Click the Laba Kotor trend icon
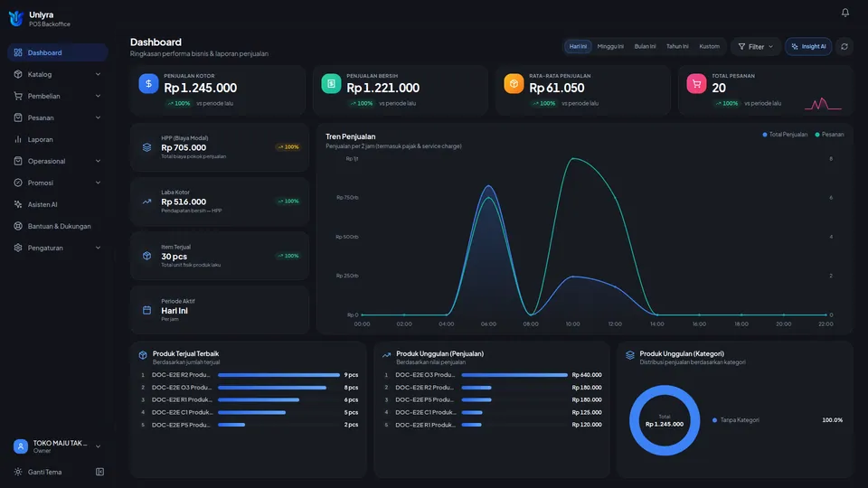The height and width of the screenshot is (488, 868). 146,202
